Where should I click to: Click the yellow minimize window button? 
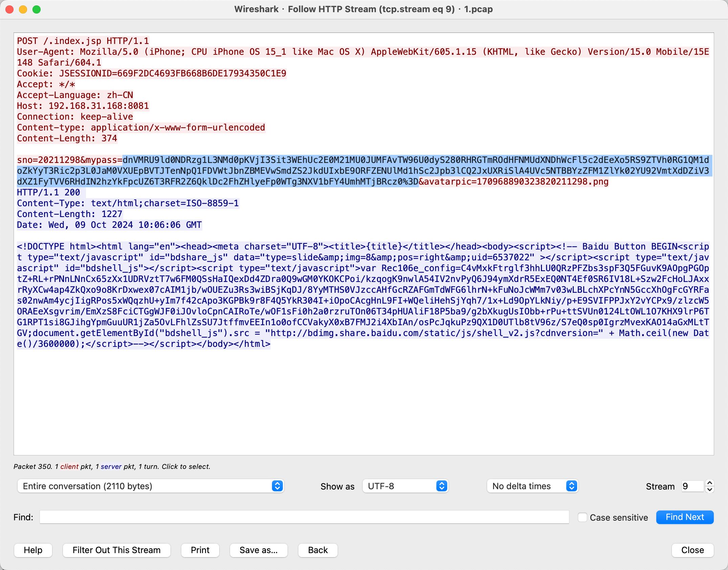pos(23,9)
